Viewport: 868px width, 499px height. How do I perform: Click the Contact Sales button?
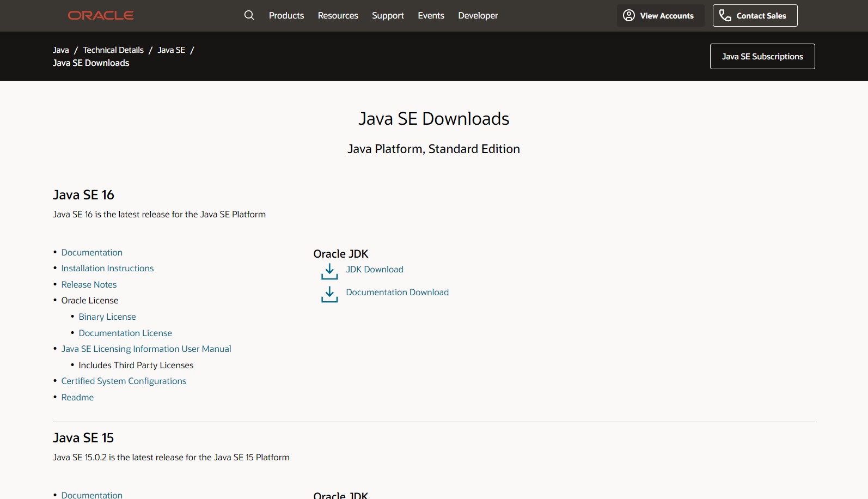[755, 15]
